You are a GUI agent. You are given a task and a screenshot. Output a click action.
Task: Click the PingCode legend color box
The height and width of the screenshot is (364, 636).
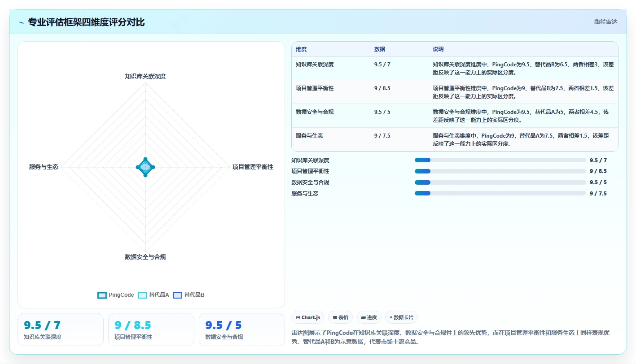[x=102, y=295]
